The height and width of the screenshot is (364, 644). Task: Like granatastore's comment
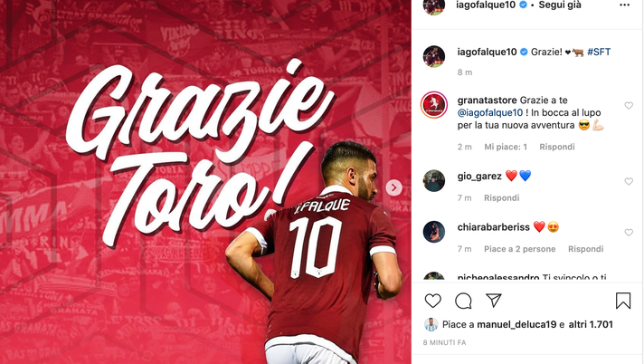(x=629, y=106)
